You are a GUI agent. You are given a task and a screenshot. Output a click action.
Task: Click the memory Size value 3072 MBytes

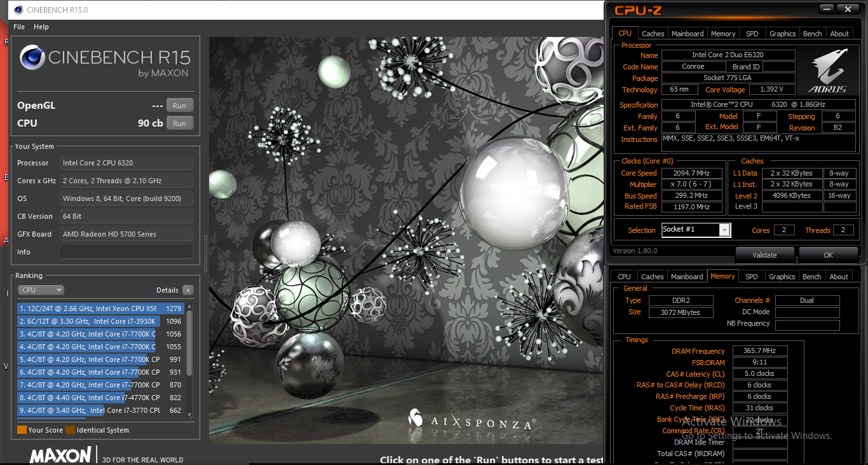(681, 312)
